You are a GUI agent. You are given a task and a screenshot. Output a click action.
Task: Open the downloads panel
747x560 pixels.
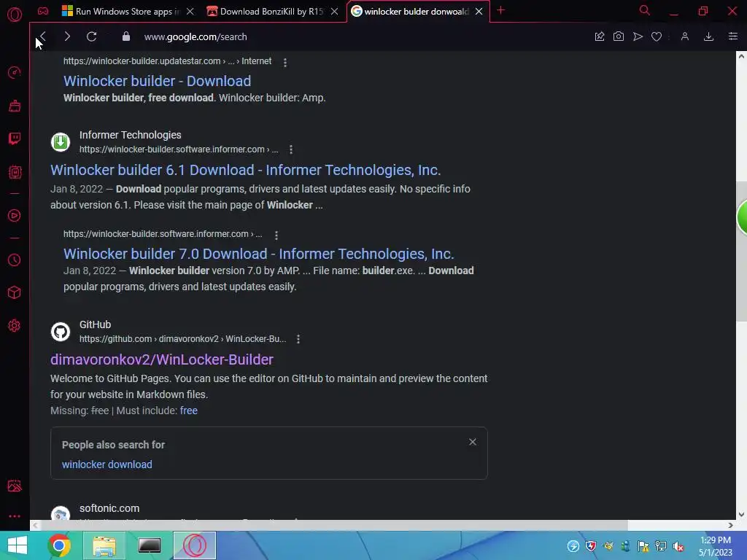click(709, 36)
